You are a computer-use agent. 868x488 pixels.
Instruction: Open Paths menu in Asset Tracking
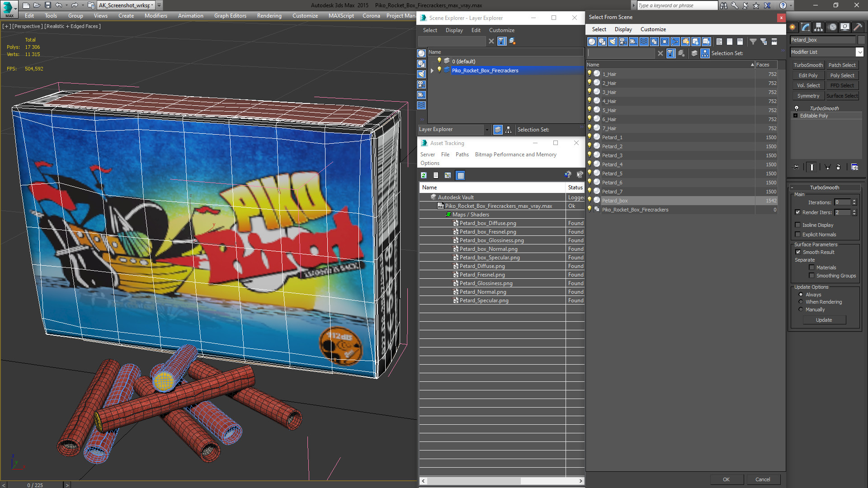click(462, 155)
